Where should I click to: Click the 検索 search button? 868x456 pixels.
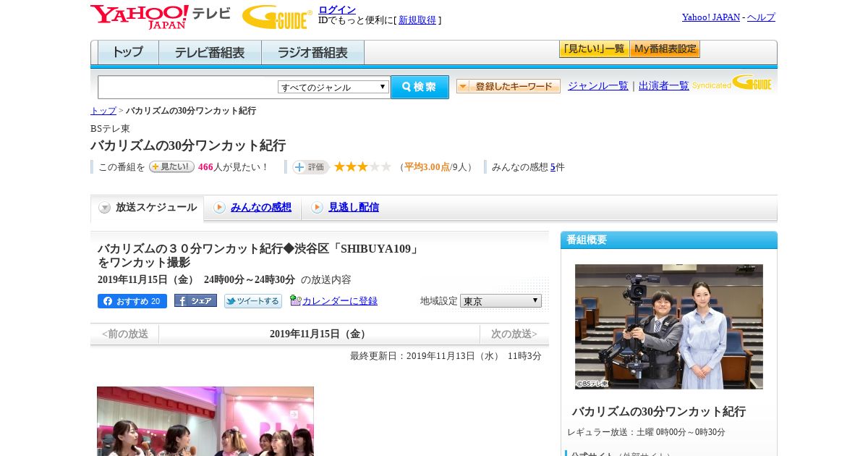click(x=420, y=87)
